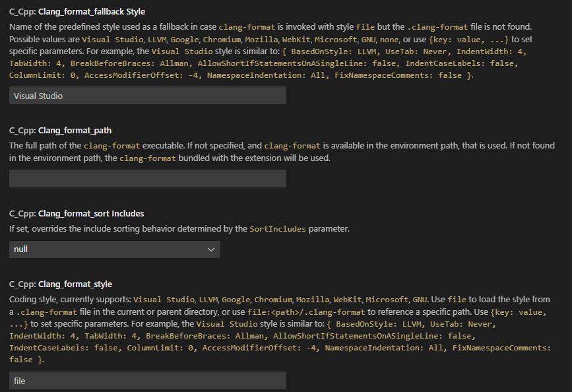Viewport: 572px width, 392px height.
Task: Focus the fallback Style field containing Visual Studio
Action: pos(148,96)
